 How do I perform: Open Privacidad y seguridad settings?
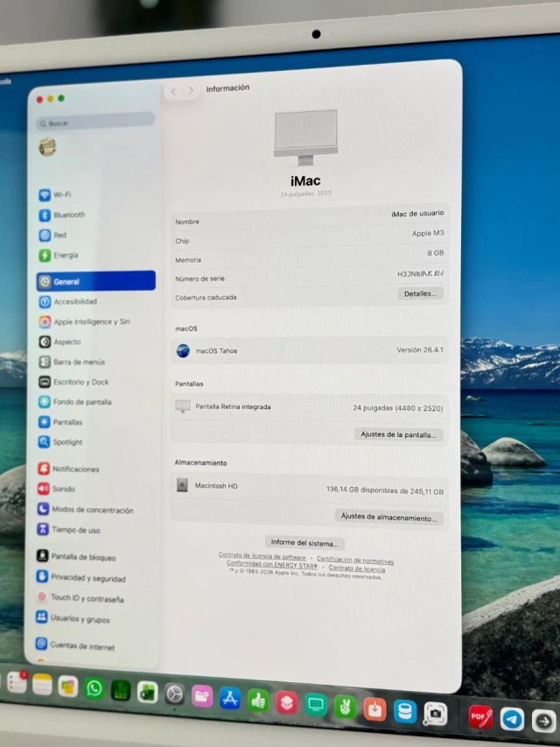click(81, 577)
